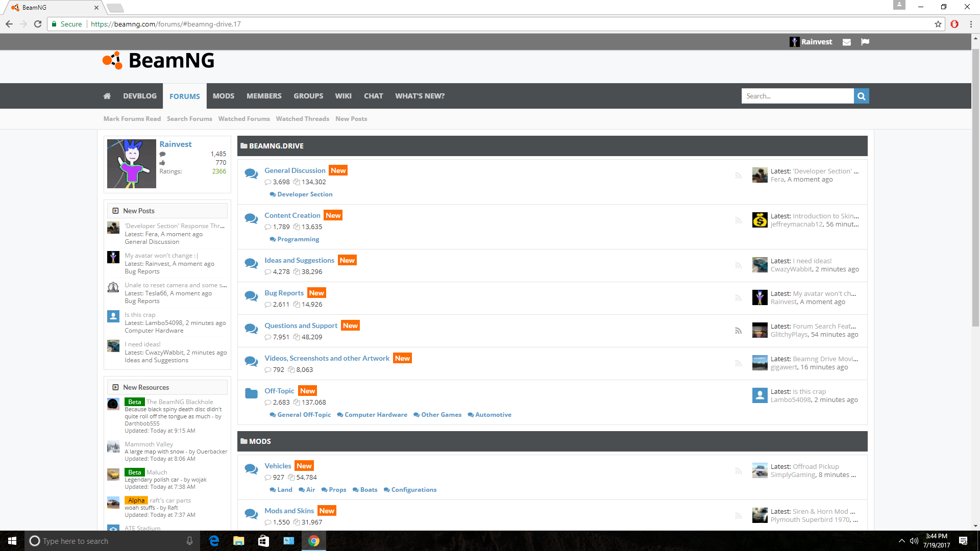Screen dimensions: 980x551
Task: Open Mammoth Valley resource link
Action: tap(149, 444)
